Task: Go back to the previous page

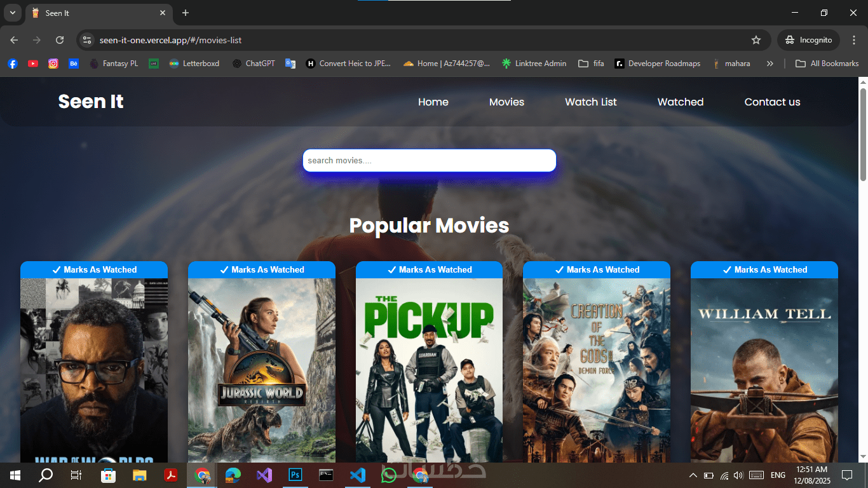Action: click(x=14, y=40)
